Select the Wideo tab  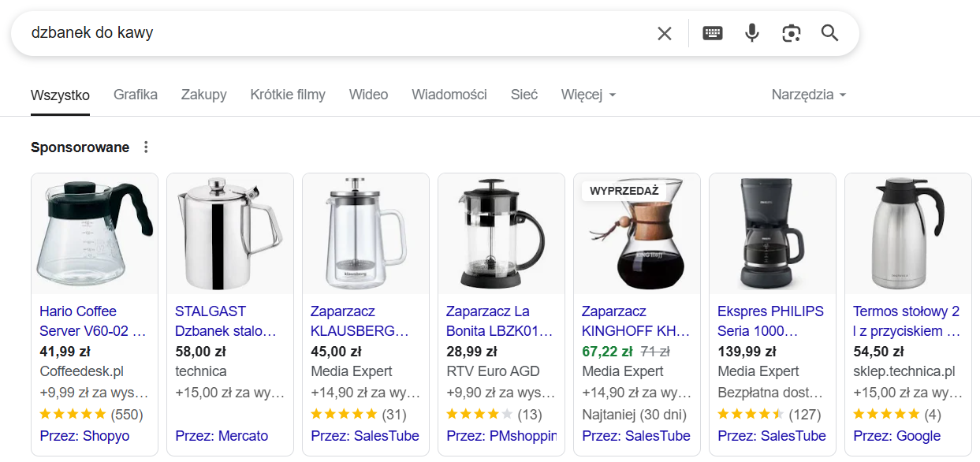(x=367, y=94)
